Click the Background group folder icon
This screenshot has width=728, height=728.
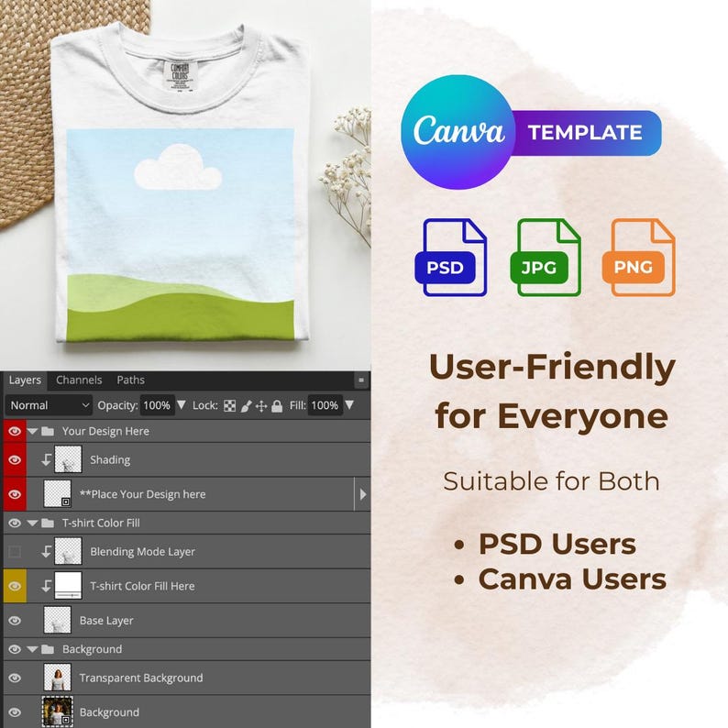[x=48, y=649]
